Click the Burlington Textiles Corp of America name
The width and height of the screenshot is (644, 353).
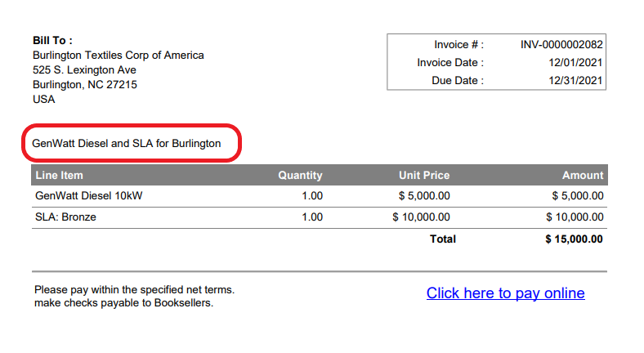click(x=118, y=55)
